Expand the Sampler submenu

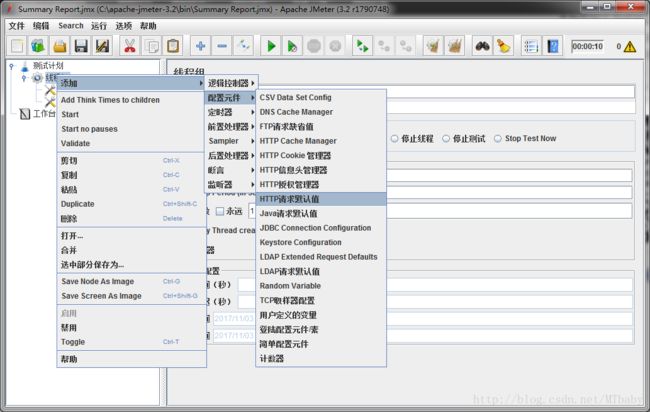pyautogui.click(x=230, y=141)
